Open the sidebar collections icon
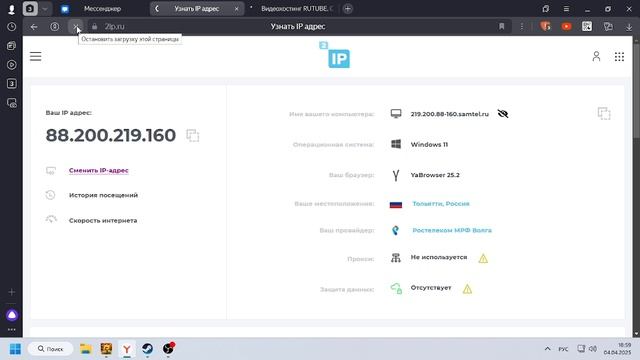Viewport: 640px width, 360px height. (11, 46)
